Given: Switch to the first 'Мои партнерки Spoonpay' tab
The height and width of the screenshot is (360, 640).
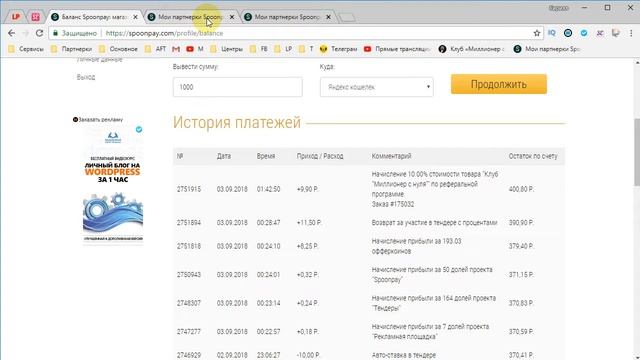Looking at the screenshot, I should tap(191, 17).
